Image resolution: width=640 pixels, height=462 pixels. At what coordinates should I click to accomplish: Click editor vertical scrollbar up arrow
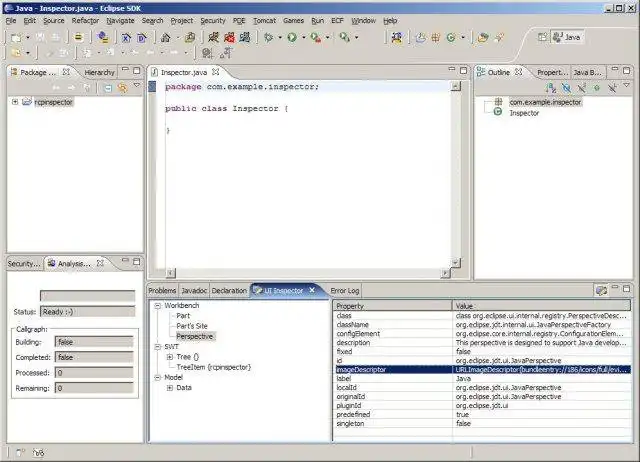[456, 86]
